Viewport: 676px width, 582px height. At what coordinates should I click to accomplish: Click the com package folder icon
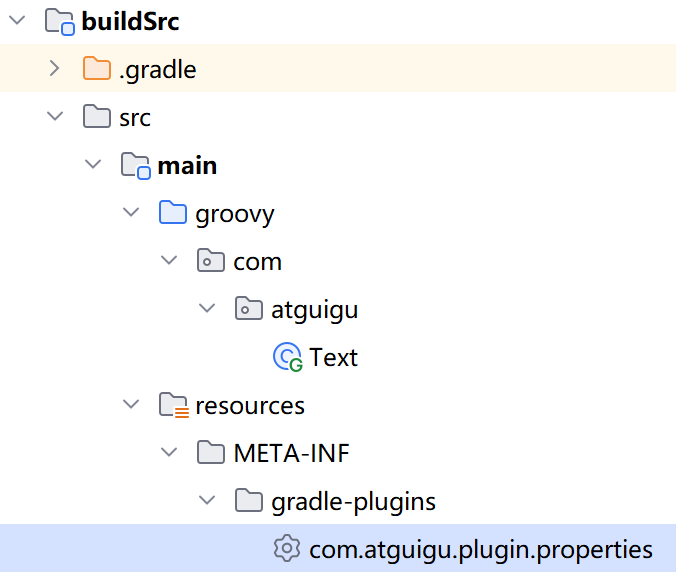pos(211,261)
